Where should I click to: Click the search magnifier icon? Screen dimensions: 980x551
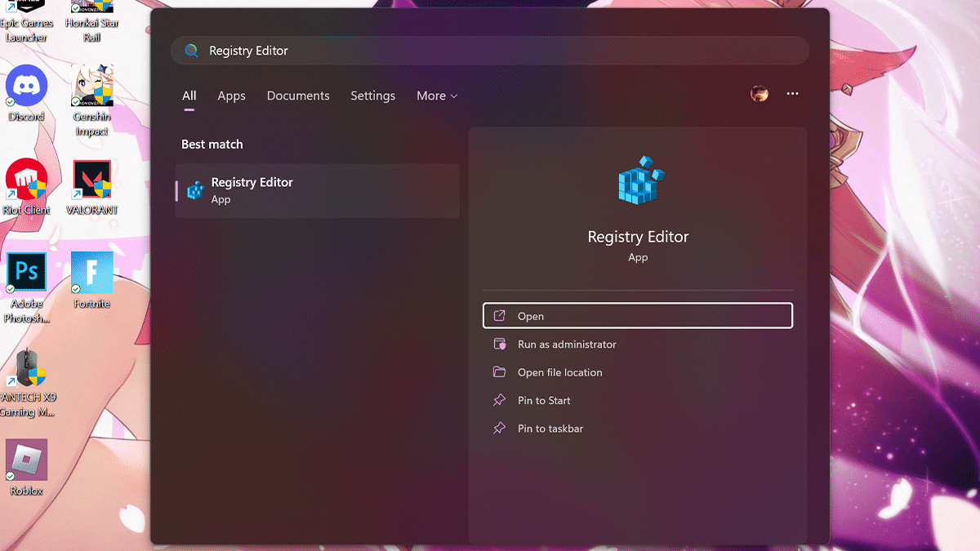tap(191, 51)
